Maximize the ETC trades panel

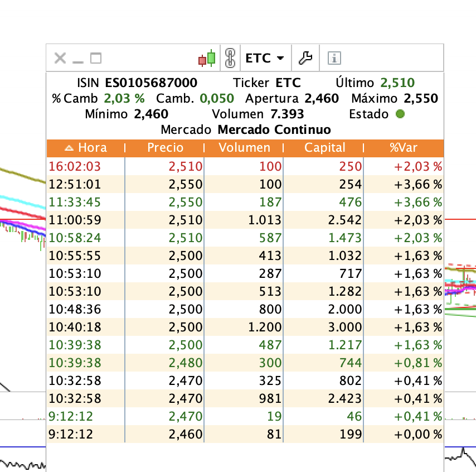96,58
